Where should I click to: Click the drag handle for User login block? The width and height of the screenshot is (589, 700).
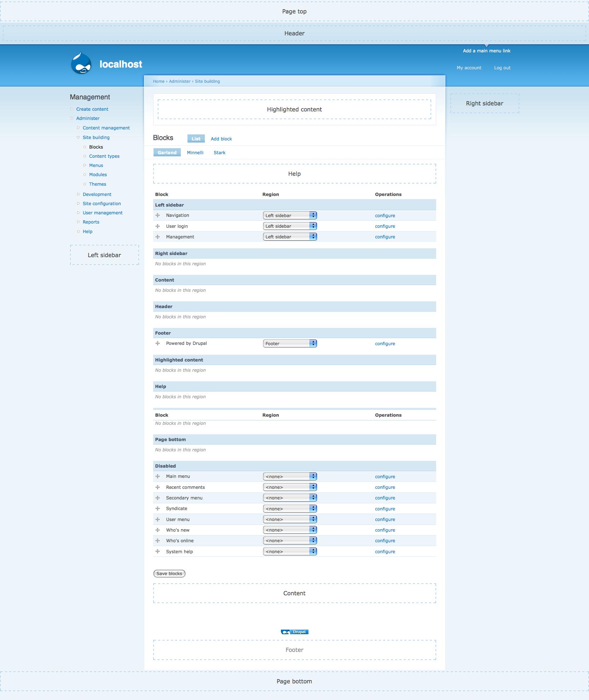click(x=158, y=226)
